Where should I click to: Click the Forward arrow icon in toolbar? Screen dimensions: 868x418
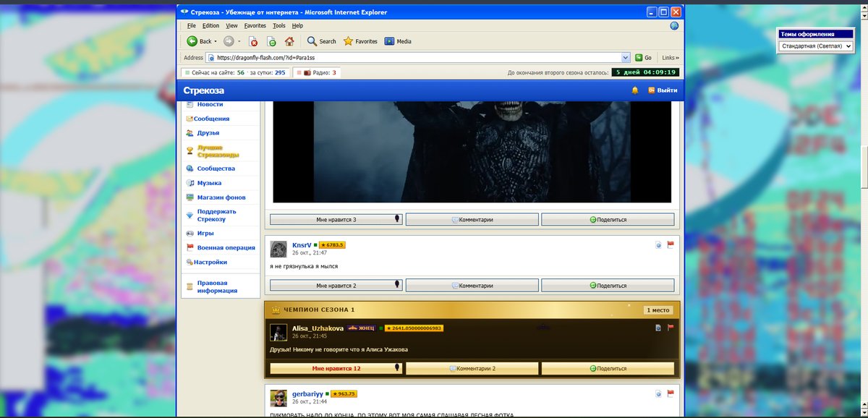coord(229,41)
